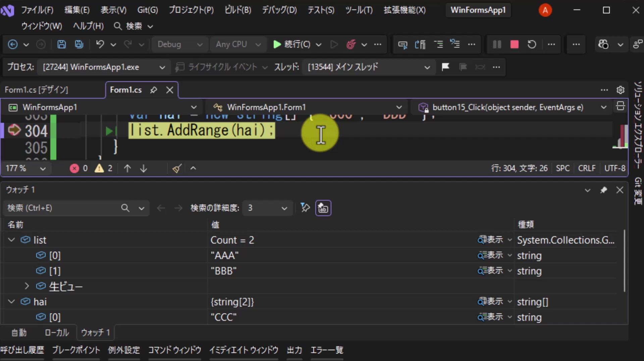Click the user account avatar A
Image resolution: width=644 pixels, height=361 pixels.
[x=545, y=10]
